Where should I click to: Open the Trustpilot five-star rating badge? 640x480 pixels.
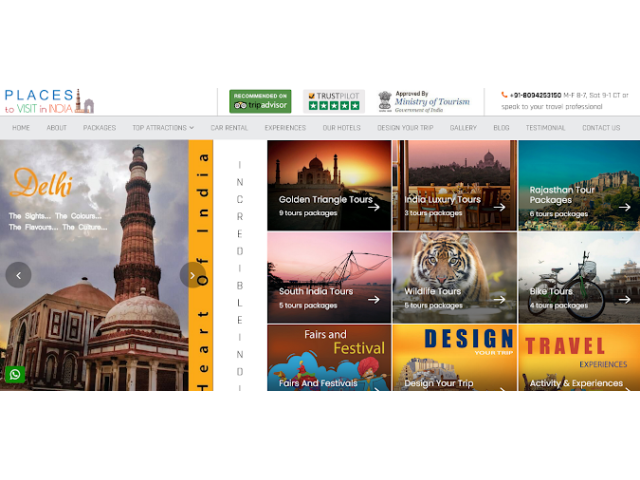point(334,101)
